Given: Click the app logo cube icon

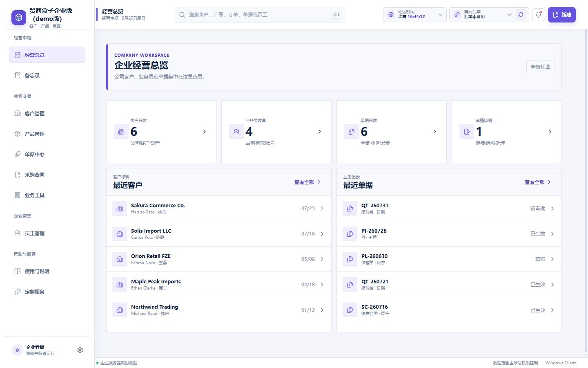Looking at the screenshot, I should (18, 18).
